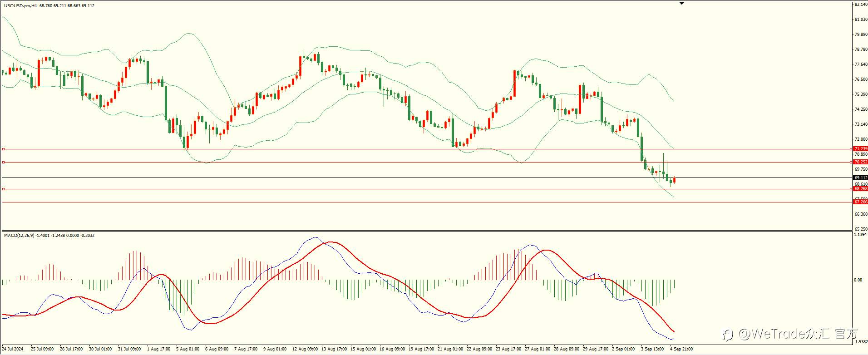Click the 82.140 price axis label

[861, 5]
